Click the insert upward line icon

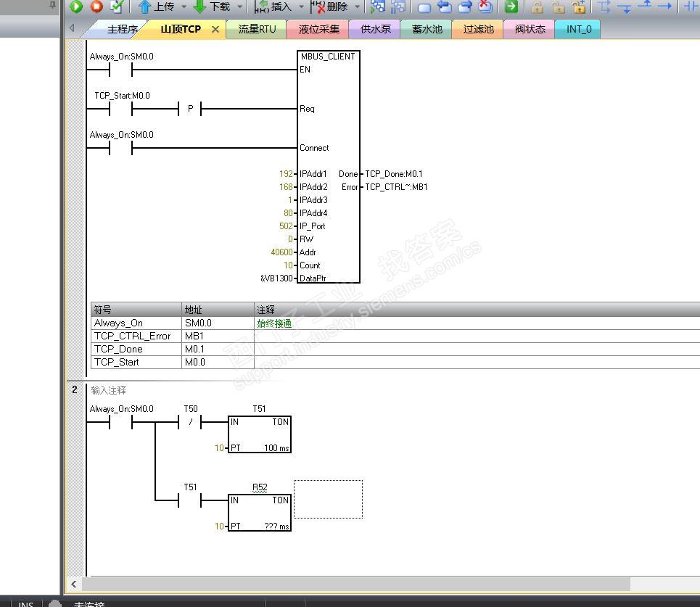(645, 5)
